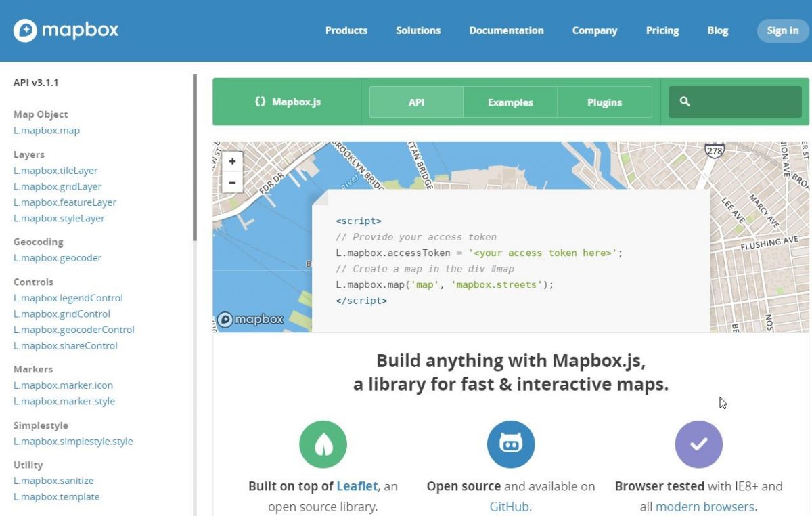Click the Mapbox logo in the header
Screen dimensions: 812x516
65,30
